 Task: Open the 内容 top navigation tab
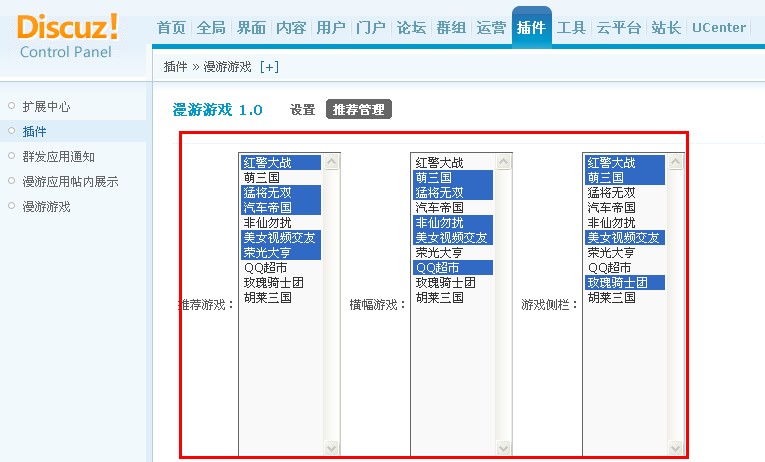[291, 28]
